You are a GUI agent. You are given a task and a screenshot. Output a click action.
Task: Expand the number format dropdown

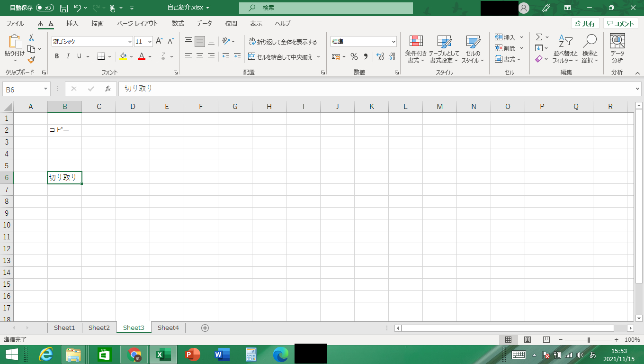pos(394,42)
